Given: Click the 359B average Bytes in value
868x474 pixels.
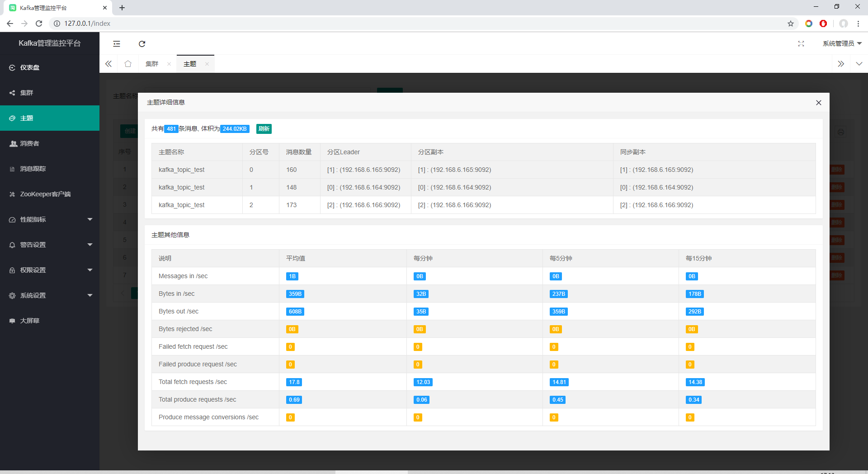Looking at the screenshot, I should (x=295, y=294).
